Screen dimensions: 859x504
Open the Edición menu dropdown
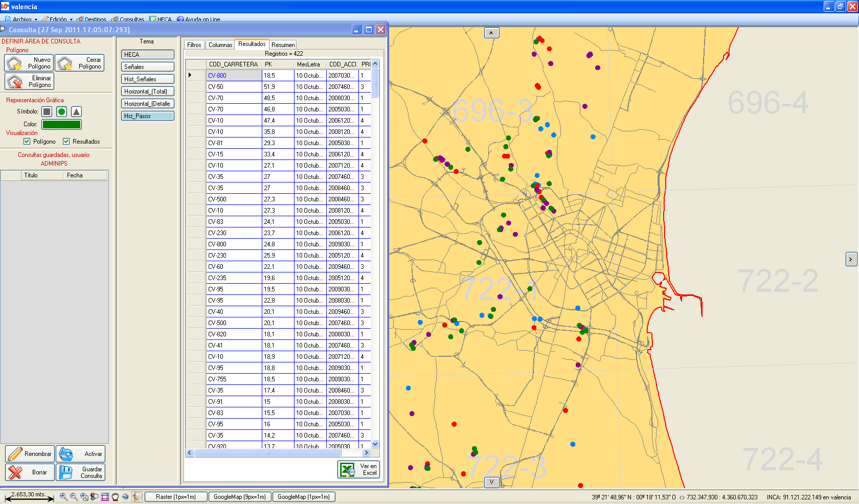[58, 19]
